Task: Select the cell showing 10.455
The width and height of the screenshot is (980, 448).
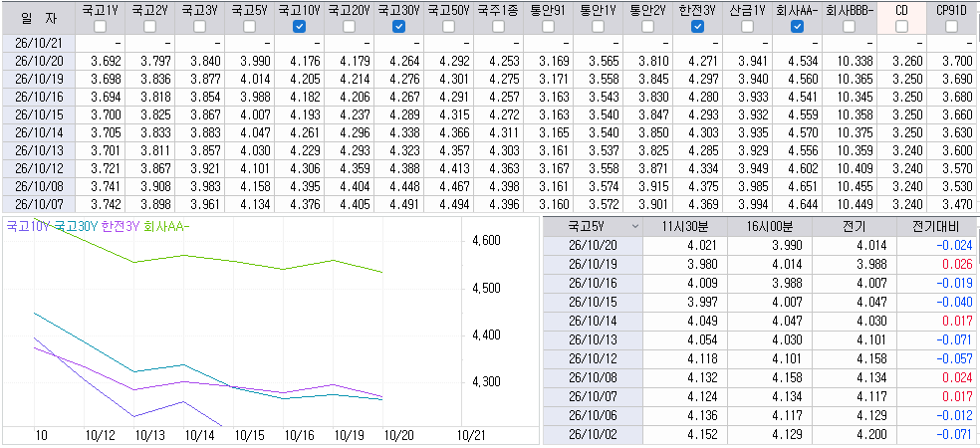Action: coord(854,186)
